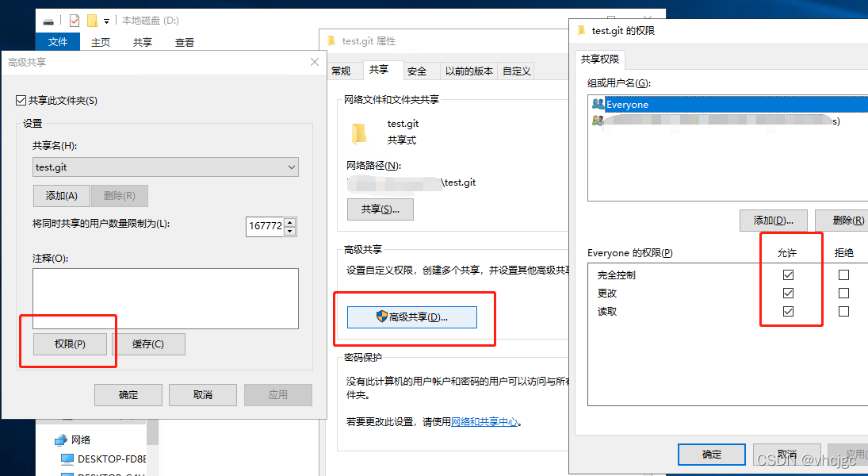The image size is (868, 476).
Task: Click the DESKTOP-FD8E computer icon
Action: pyautogui.click(x=67, y=459)
